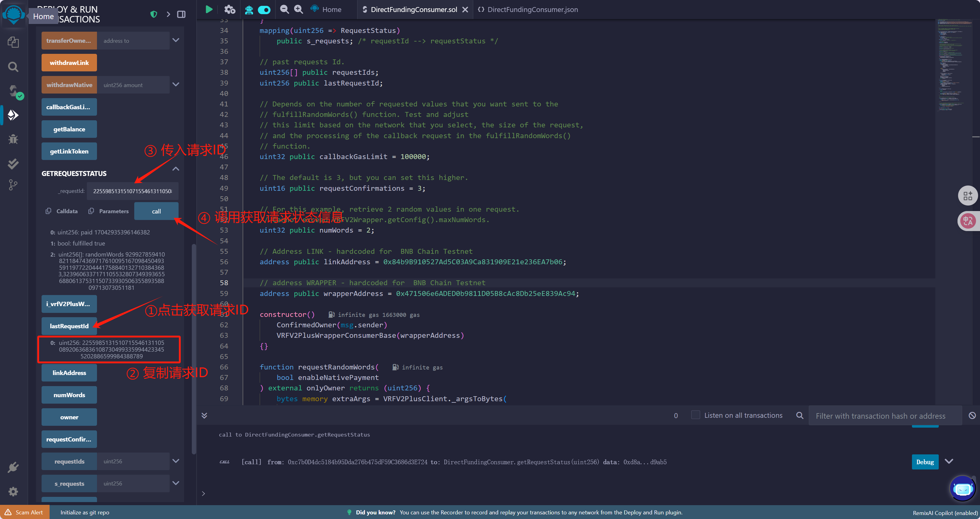Click the green shield verification icon

coord(154,14)
